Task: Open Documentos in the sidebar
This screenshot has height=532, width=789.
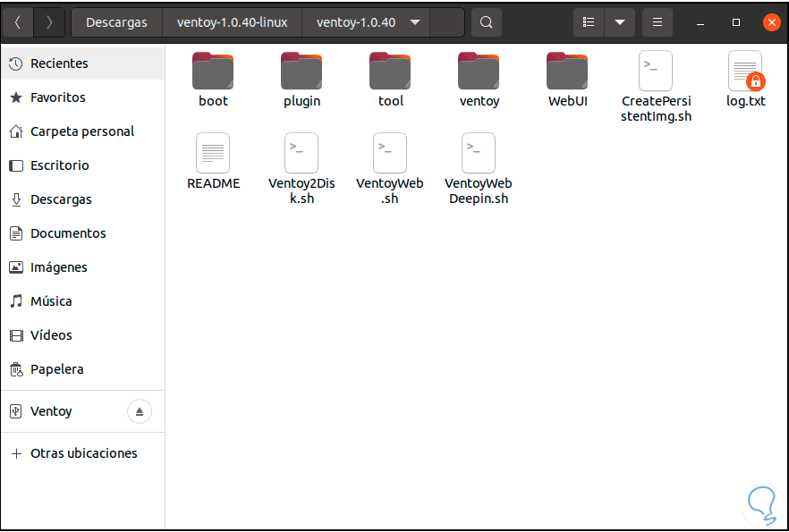Action: (83, 233)
